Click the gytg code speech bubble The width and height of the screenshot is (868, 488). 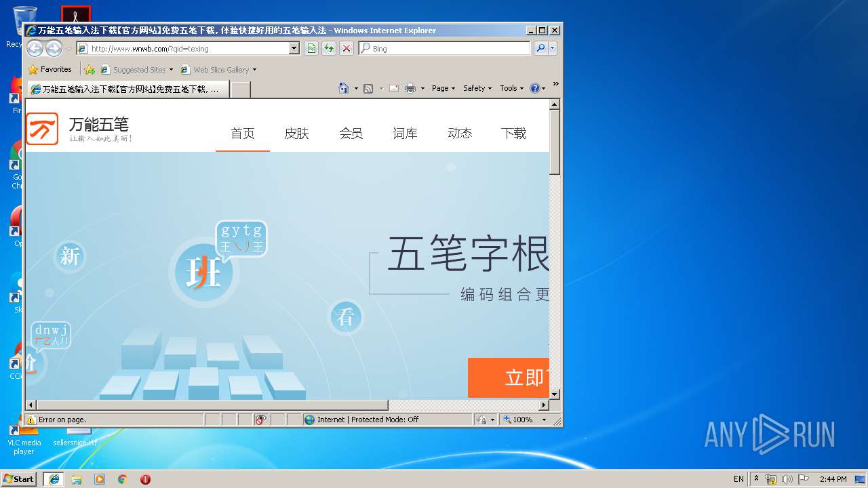click(241, 239)
